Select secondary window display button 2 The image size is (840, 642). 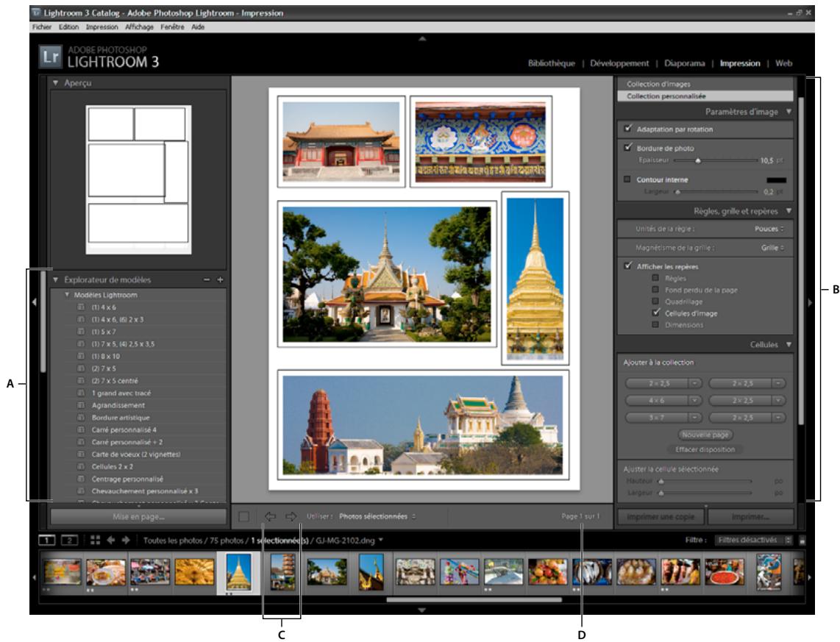pos(70,541)
